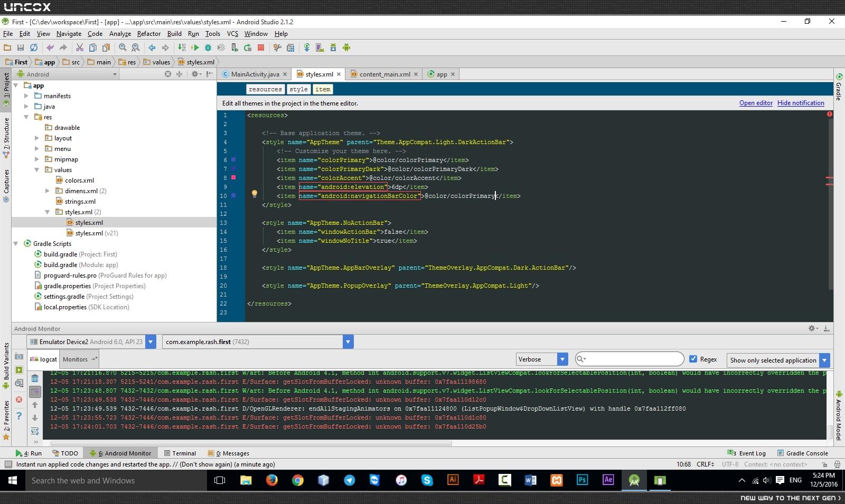
Task: Open the VCS menu
Action: coord(232,34)
